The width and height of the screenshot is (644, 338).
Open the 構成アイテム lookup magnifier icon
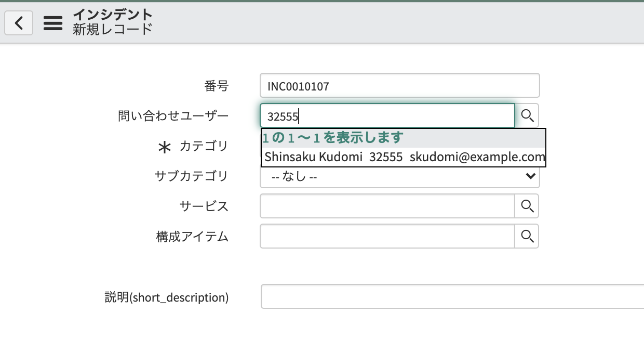coord(527,236)
